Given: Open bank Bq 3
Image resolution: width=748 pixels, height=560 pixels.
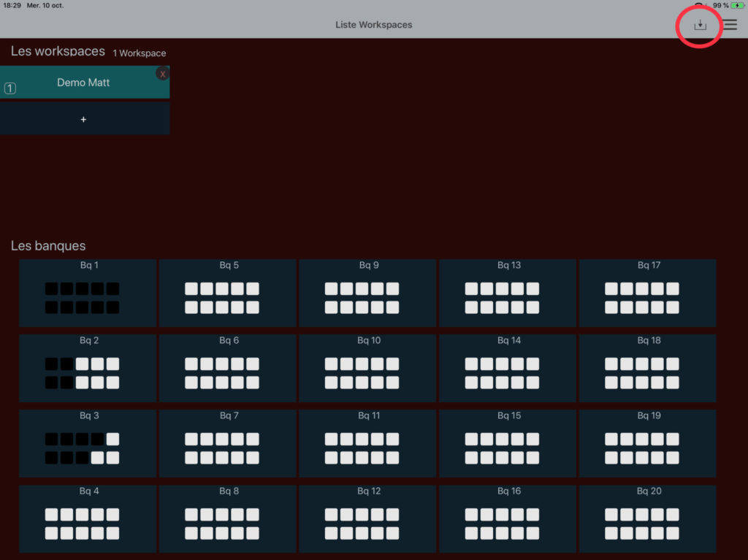Looking at the screenshot, I should coord(88,443).
